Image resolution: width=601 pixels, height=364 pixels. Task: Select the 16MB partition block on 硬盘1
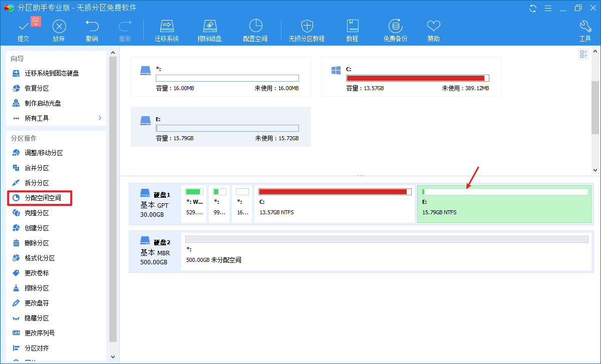[242, 204]
